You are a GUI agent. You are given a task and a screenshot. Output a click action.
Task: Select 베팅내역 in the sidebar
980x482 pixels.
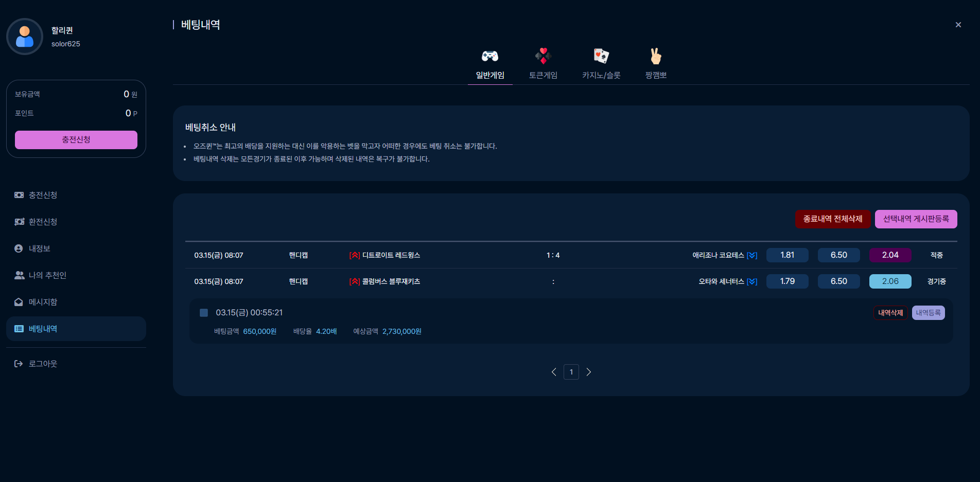76,329
